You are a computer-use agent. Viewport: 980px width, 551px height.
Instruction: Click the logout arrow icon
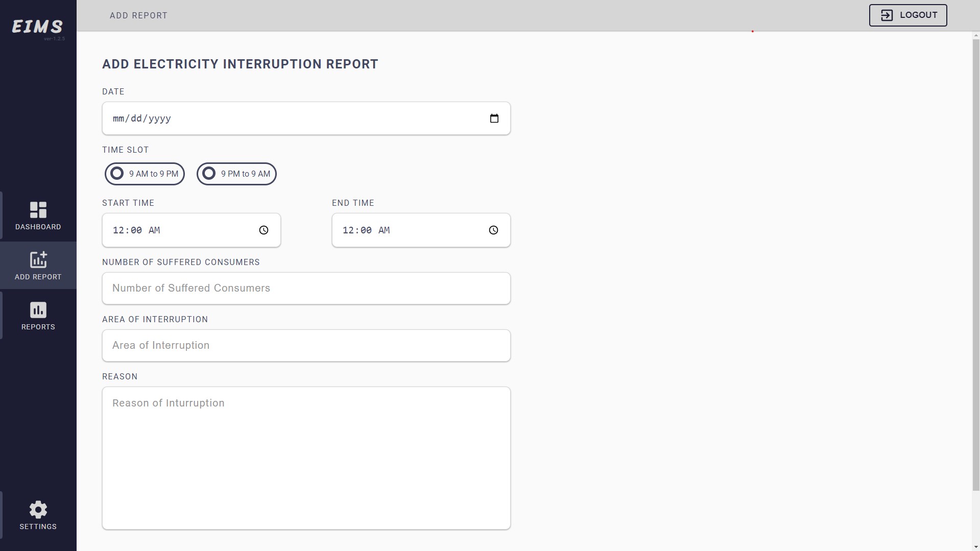tap(887, 15)
